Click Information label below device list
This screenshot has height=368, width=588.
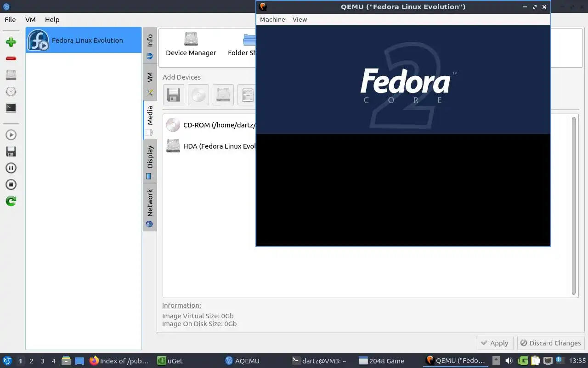181,305
